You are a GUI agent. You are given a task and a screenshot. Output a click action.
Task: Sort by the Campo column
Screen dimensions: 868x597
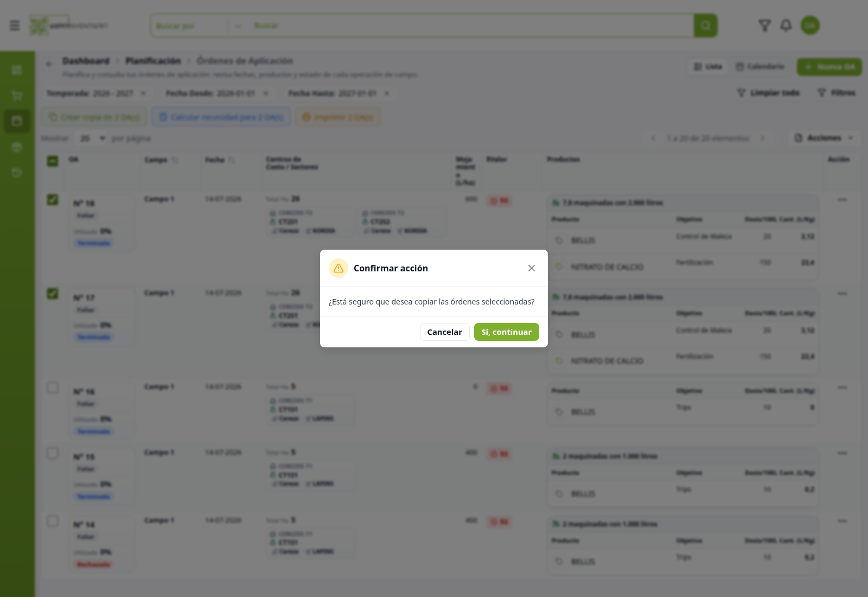click(175, 160)
